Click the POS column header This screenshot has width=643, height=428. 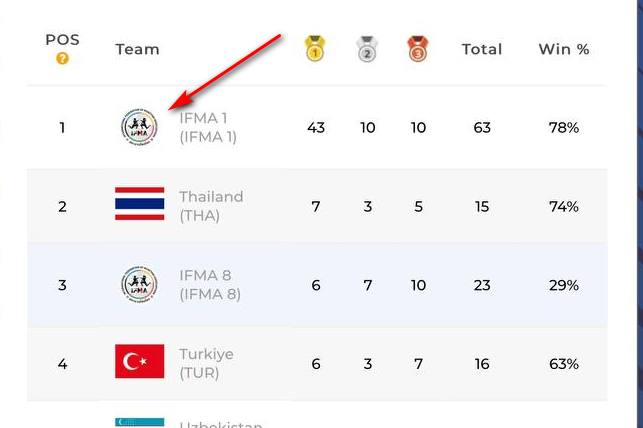click(x=62, y=40)
